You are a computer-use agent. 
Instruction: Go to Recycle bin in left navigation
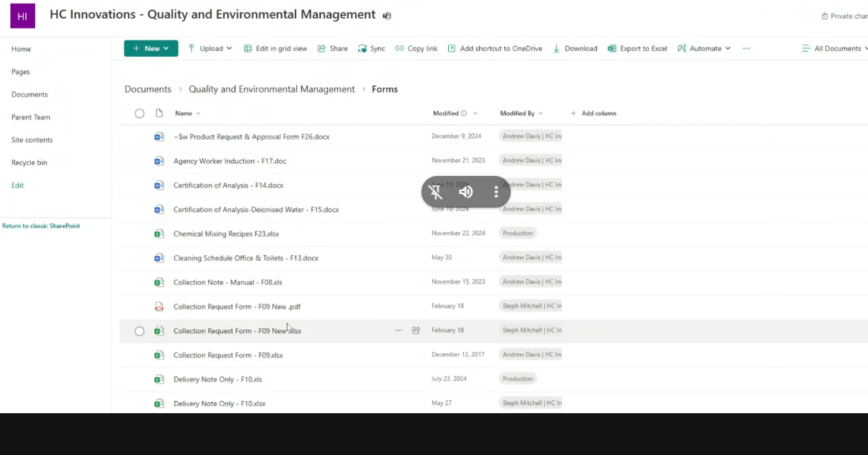29,162
